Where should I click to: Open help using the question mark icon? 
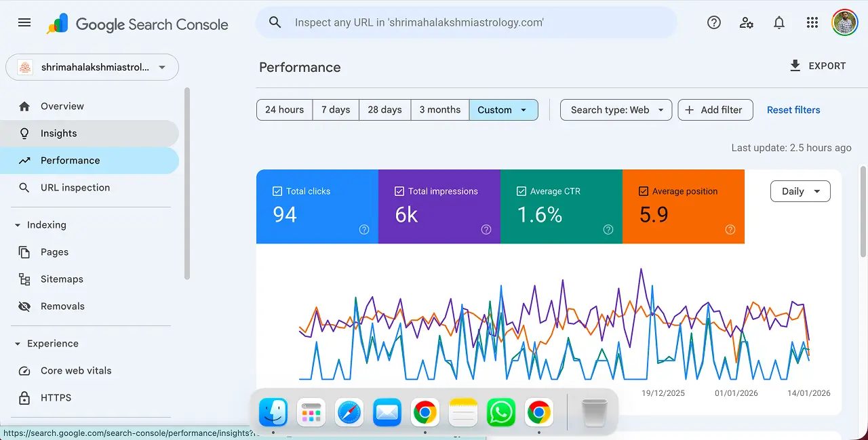(x=713, y=22)
